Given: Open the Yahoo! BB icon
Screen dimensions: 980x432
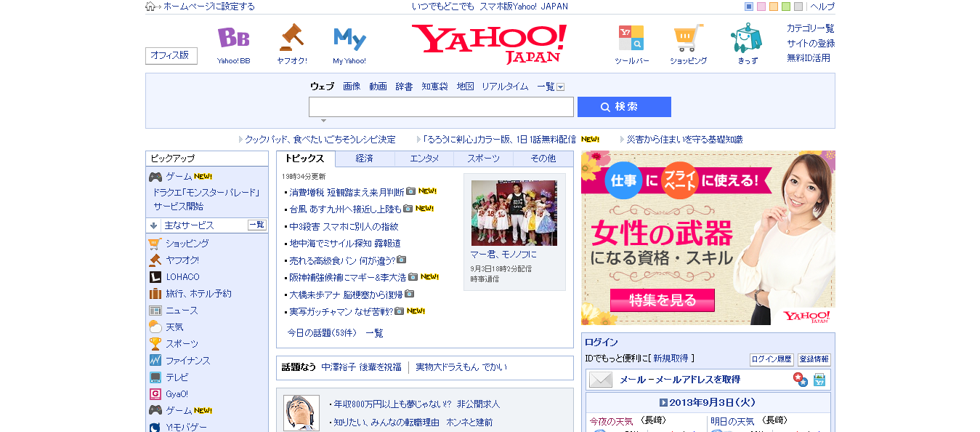Looking at the screenshot, I should (x=233, y=38).
